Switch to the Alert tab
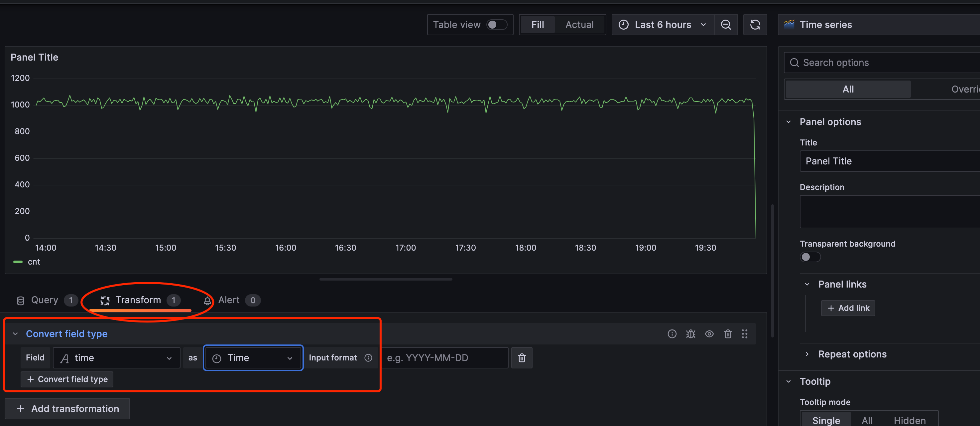 click(232, 300)
